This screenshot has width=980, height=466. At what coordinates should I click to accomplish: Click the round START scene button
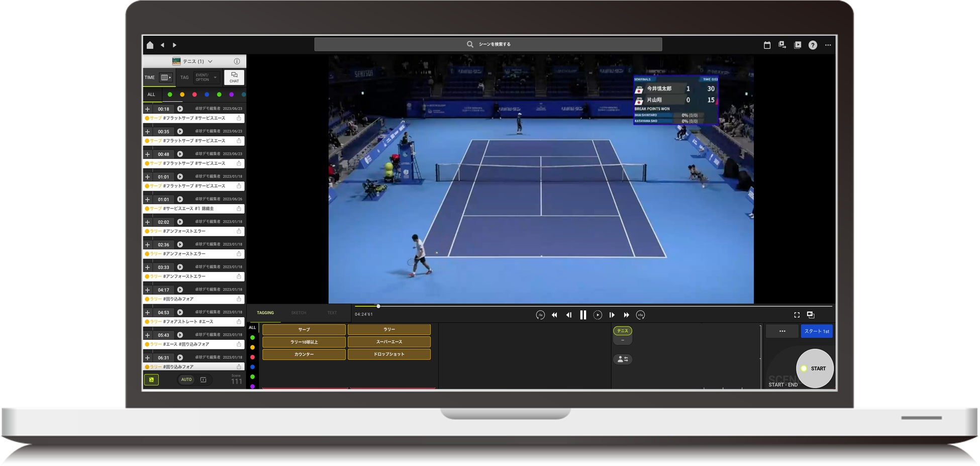815,368
